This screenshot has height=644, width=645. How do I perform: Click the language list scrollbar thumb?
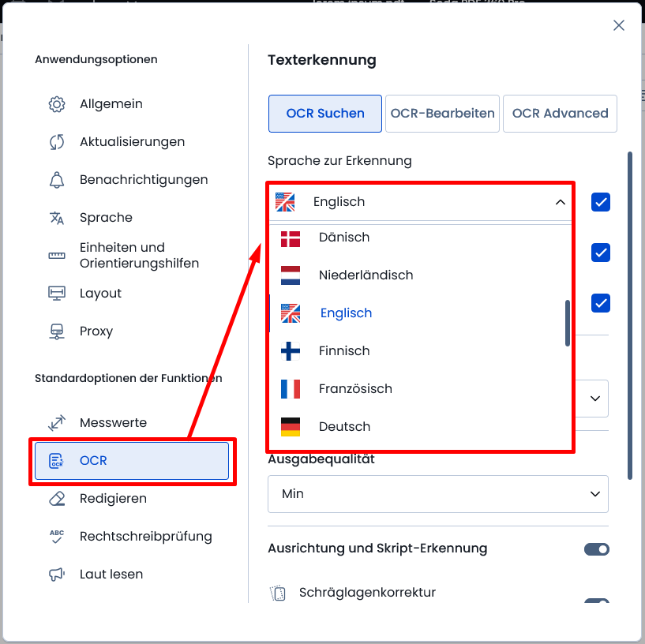(x=568, y=324)
